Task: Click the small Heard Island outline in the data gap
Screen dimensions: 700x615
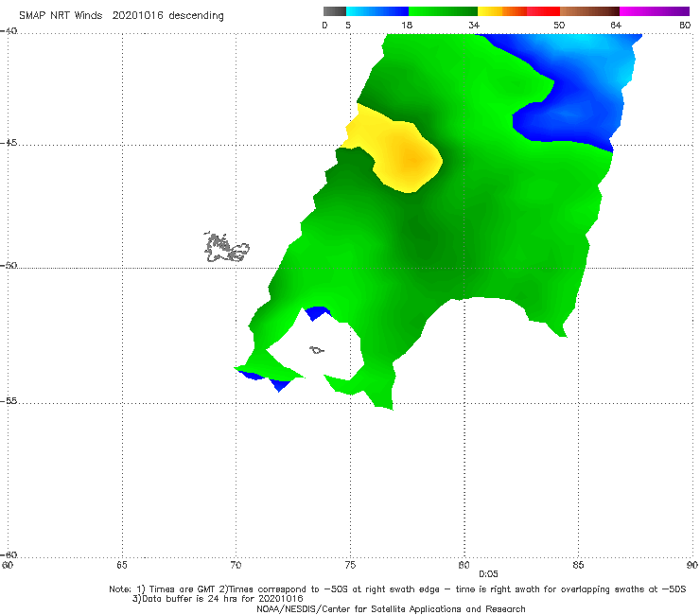Action: coord(317,350)
